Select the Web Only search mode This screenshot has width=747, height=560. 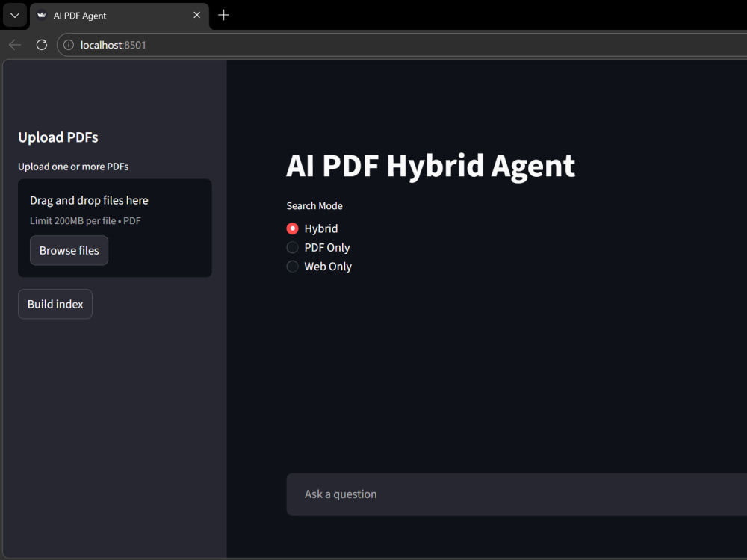(319, 267)
